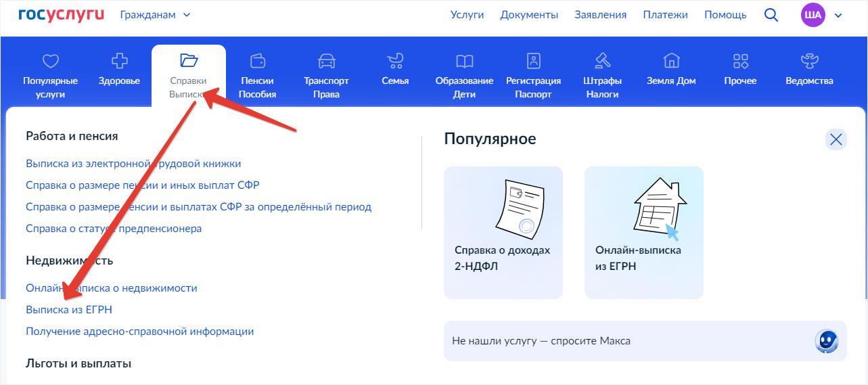Select the Справки Выписки tab
868x385 pixels.
(188, 74)
